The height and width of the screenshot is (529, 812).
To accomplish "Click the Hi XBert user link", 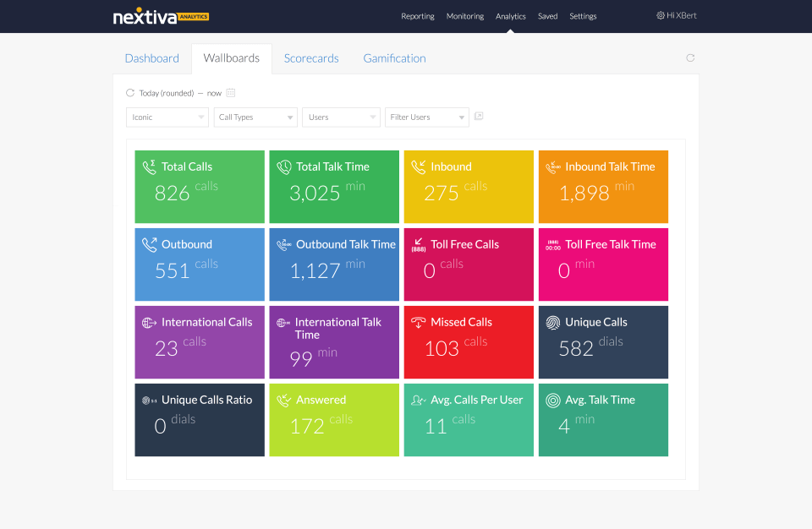I will [682, 15].
